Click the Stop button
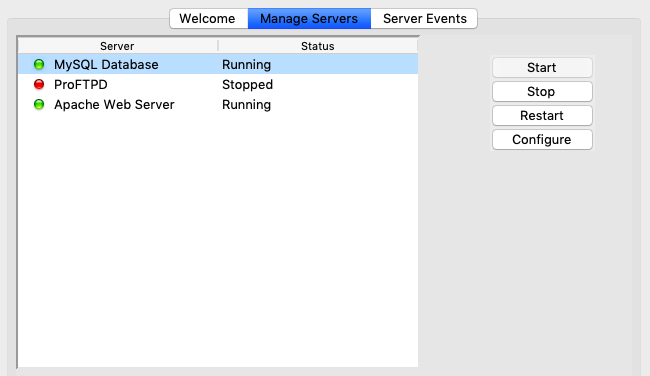Viewport: 650px width, 376px height. [542, 92]
